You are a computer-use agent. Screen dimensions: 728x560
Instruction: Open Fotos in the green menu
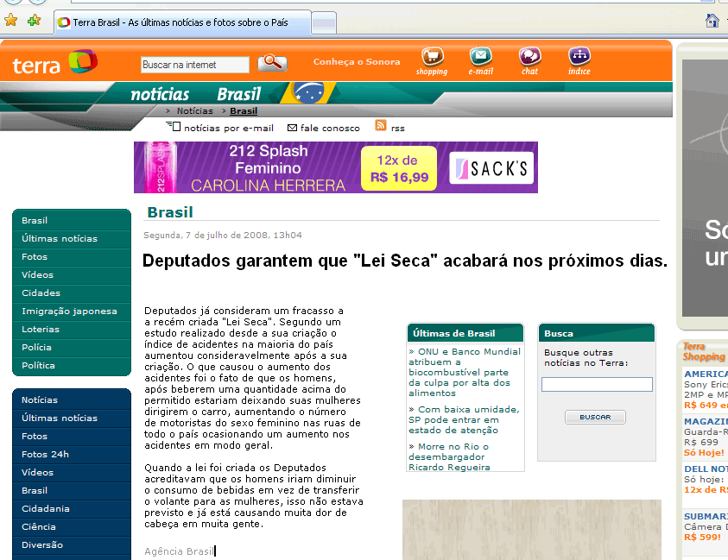pyautogui.click(x=72, y=256)
